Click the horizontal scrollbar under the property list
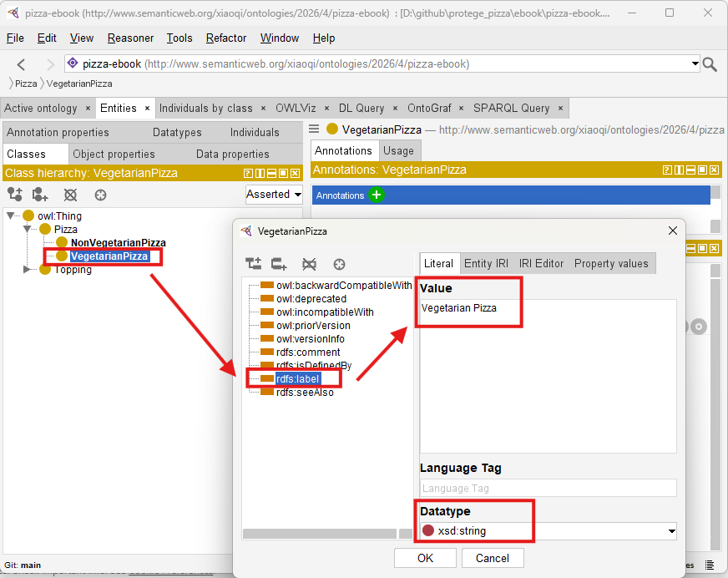The image size is (728, 578). 320,534
